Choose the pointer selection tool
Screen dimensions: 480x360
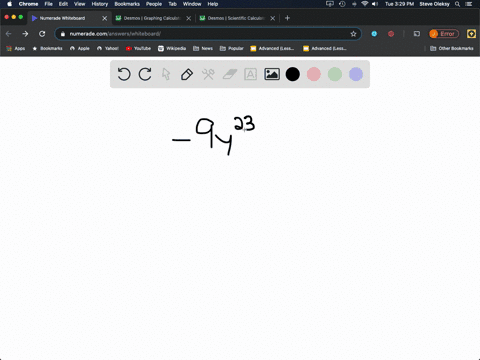click(x=166, y=74)
